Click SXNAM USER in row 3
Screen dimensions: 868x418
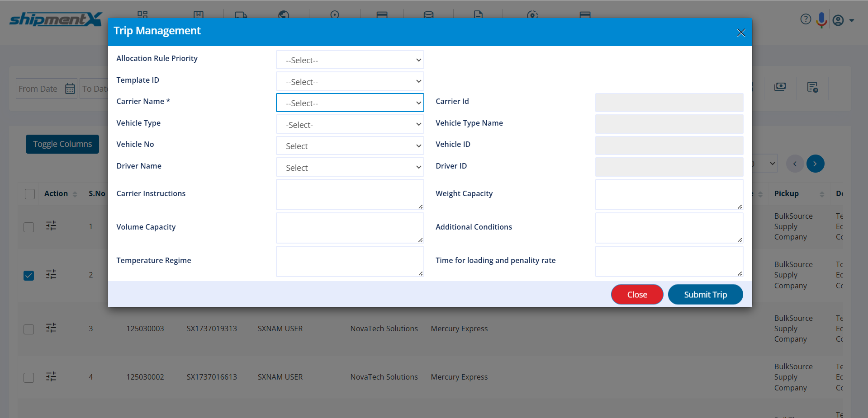click(280, 329)
